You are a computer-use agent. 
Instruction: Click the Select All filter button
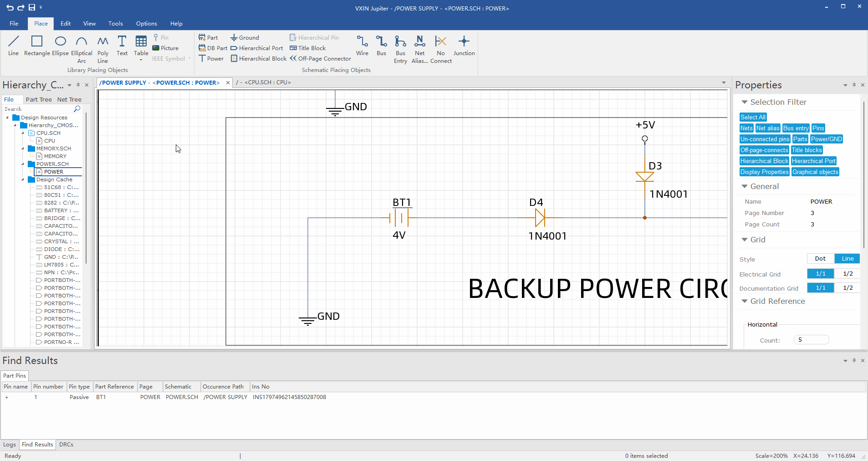pos(753,118)
